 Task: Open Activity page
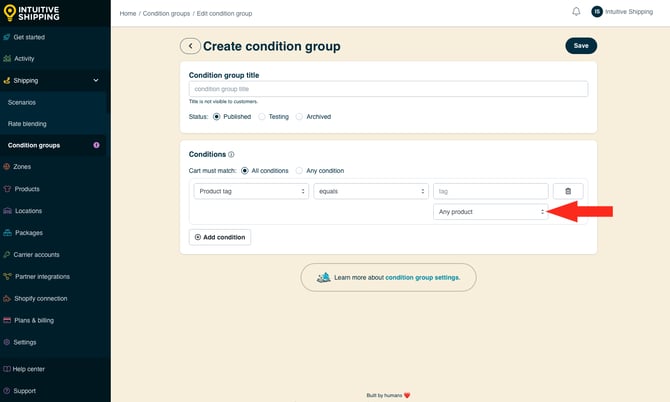[24, 59]
